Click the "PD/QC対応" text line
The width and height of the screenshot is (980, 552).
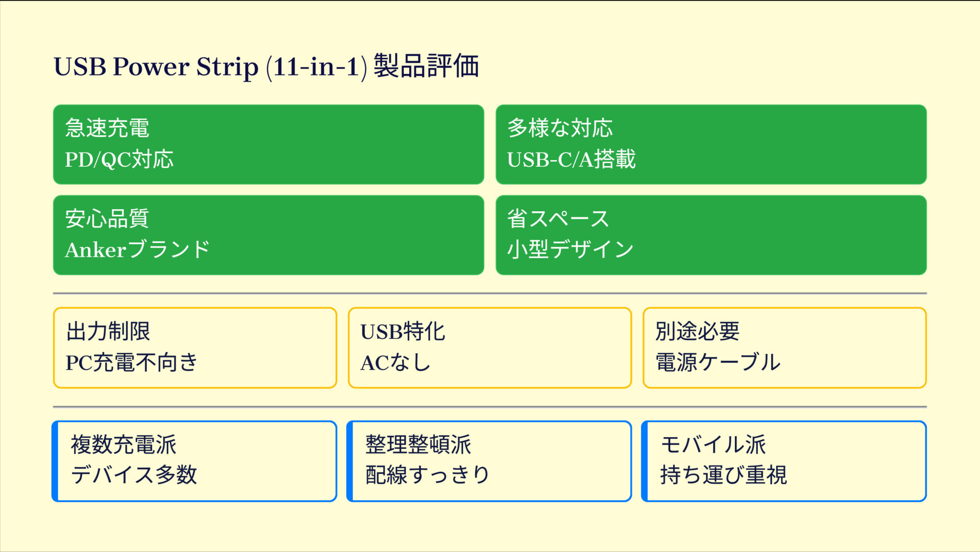pyautogui.click(x=119, y=160)
